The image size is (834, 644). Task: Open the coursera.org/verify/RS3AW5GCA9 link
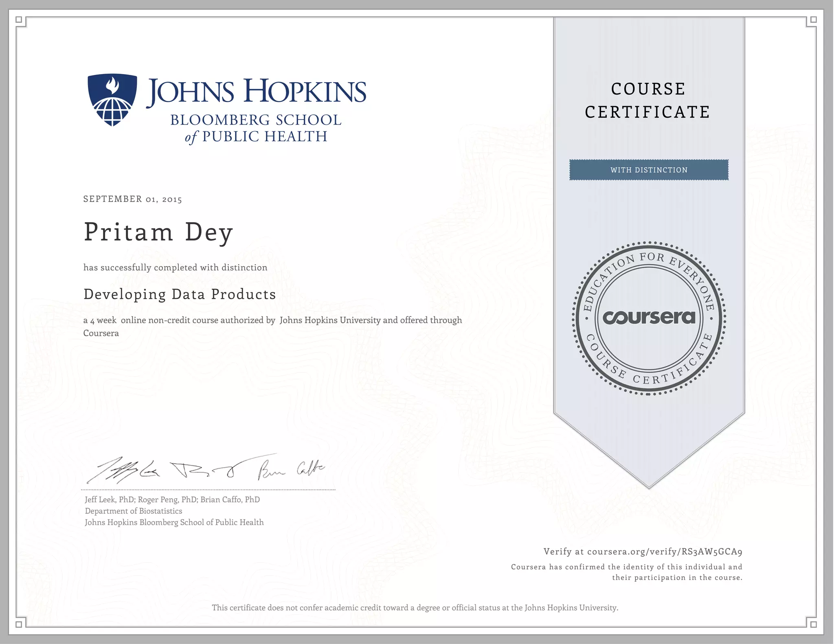(665, 552)
